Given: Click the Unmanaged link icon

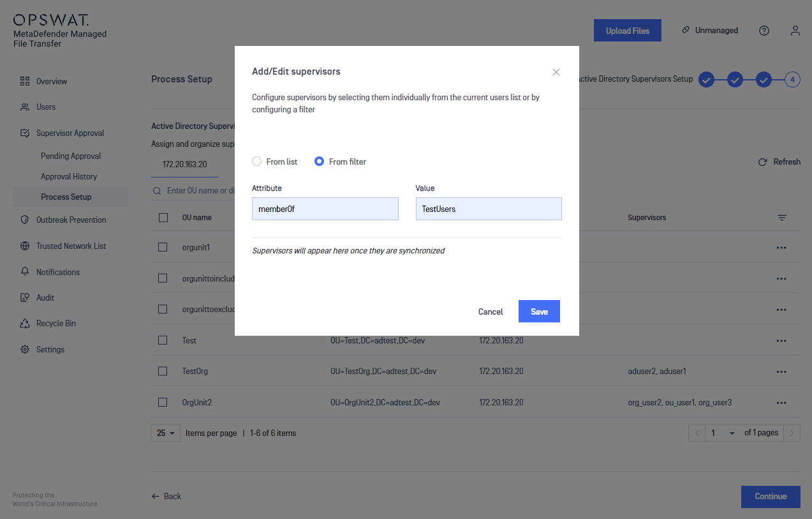Looking at the screenshot, I should [x=686, y=30].
